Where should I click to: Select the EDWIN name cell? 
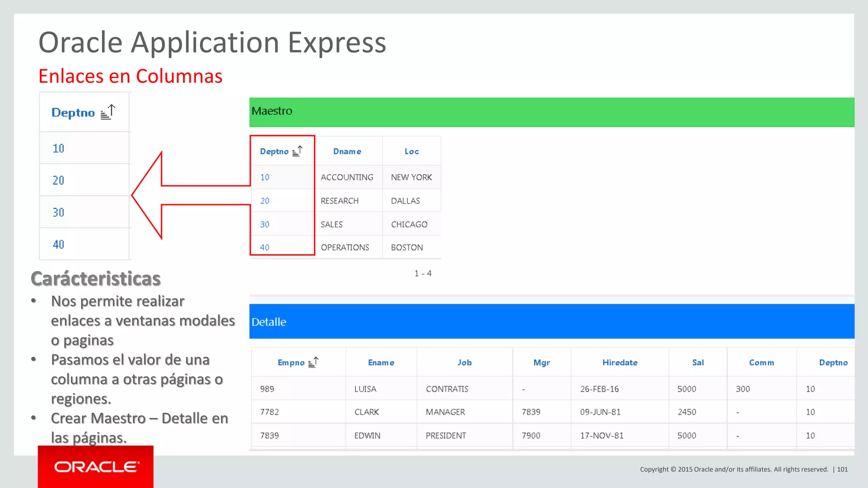click(367, 435)
